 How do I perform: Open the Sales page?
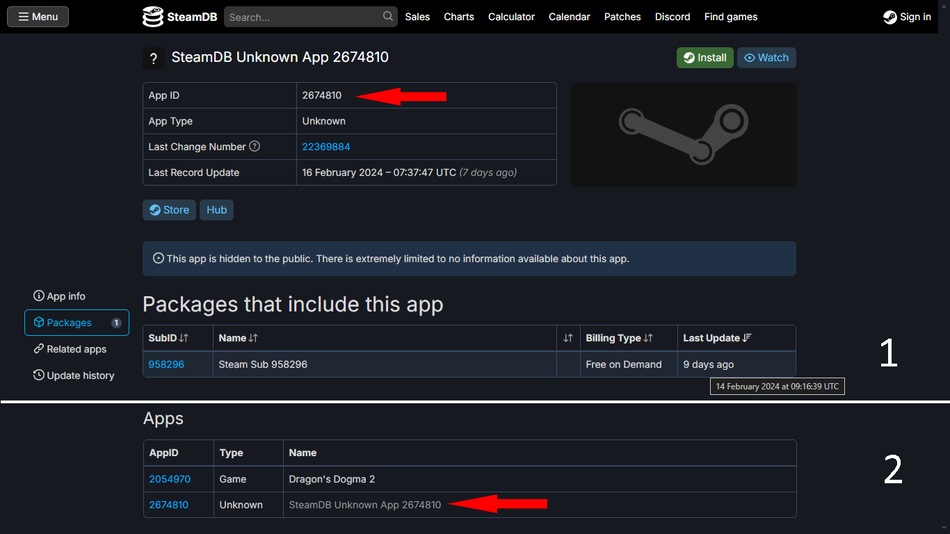click(417, 17)
